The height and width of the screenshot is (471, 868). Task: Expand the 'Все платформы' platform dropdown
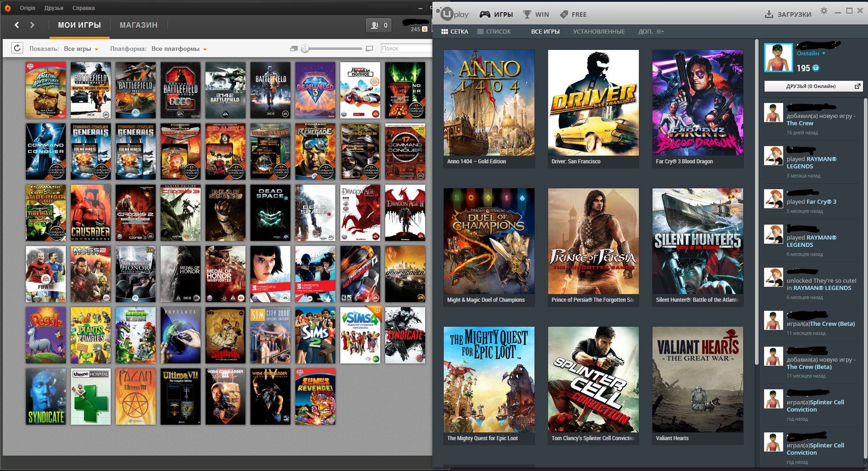[x=179, y=49]
